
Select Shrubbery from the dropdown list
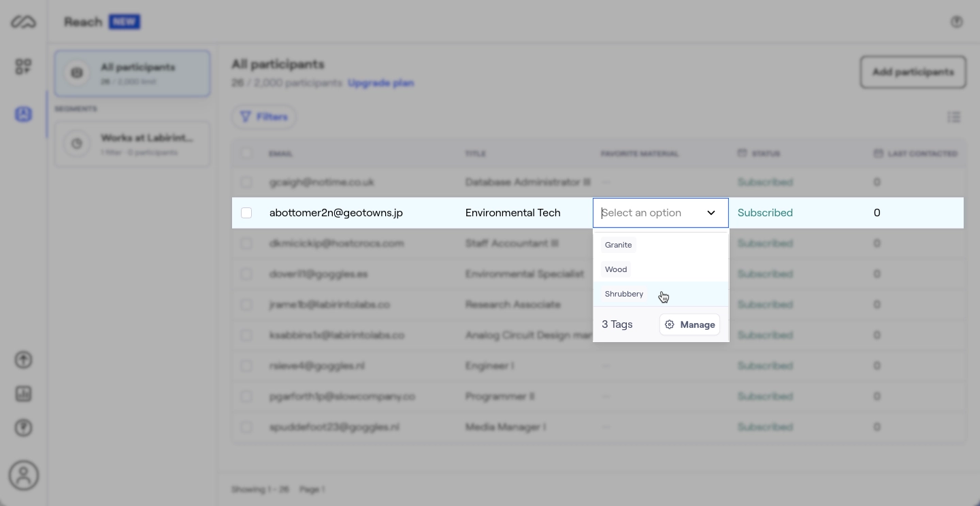point(624,294)
